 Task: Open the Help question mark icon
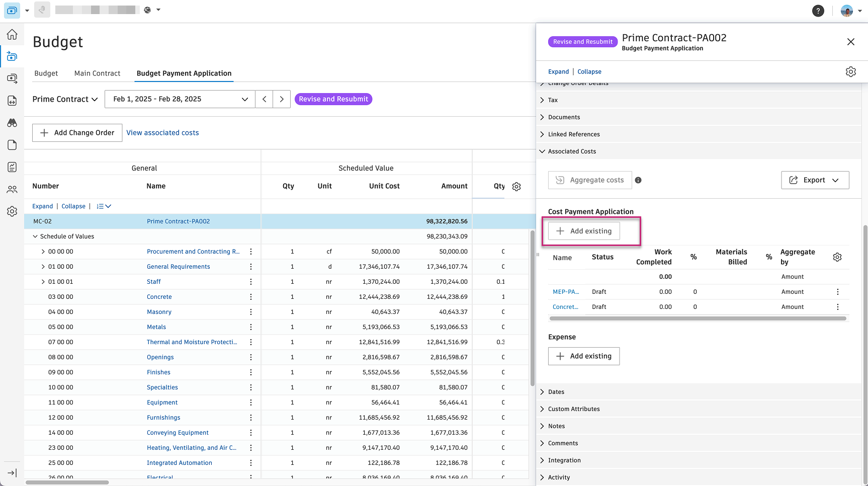[818, 11]
